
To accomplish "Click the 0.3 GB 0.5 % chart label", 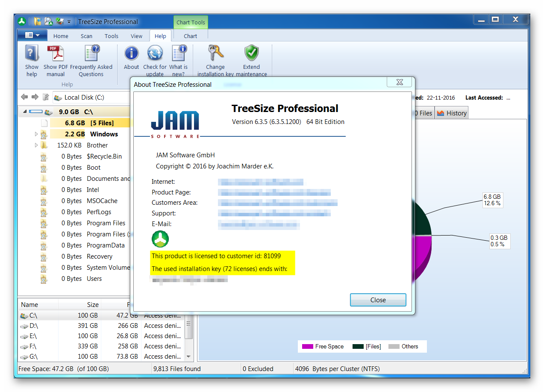I will tap(499, 241).
